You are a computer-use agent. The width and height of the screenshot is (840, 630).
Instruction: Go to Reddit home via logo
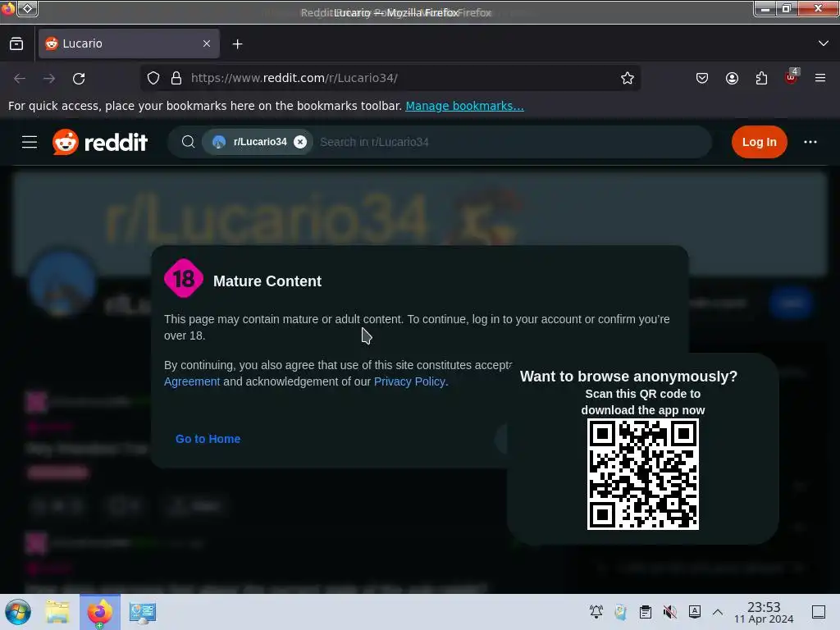(x=99, y=142)
